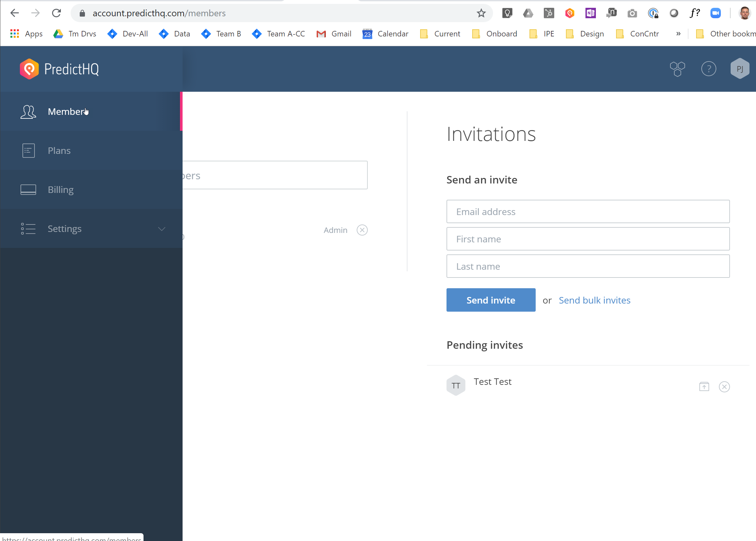This screenshot has height=541, width=756.
Task: Click the Billing card icon
Action: pyautogui.click(x=28, y=190)
